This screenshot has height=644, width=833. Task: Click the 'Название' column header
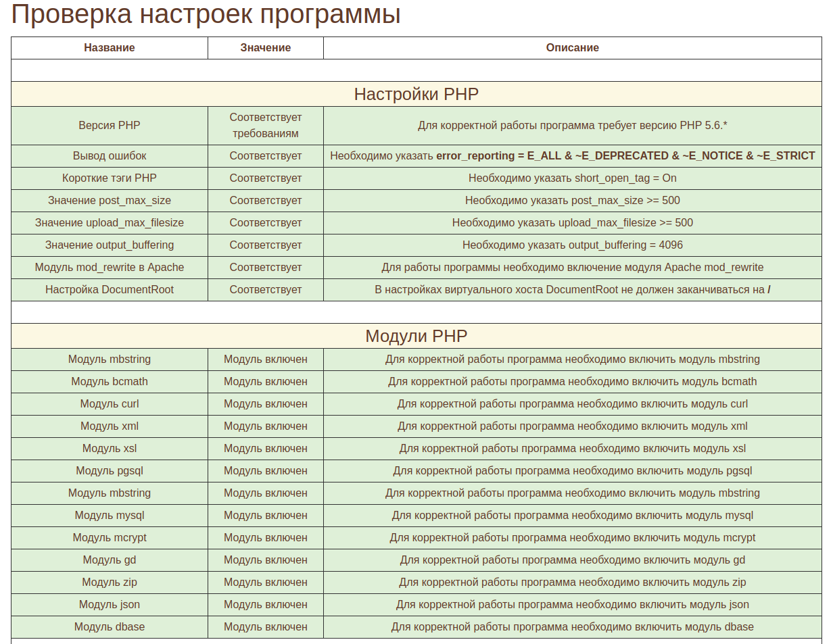tap(110, 48)
